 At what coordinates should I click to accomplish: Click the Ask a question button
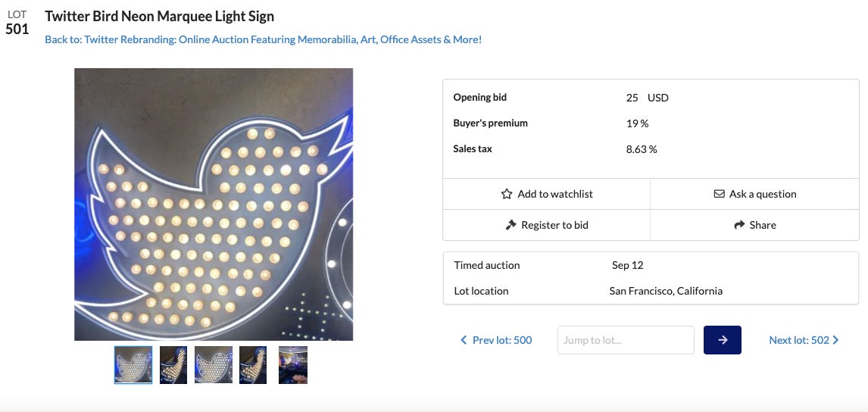pyautogui.click(x=754, y=194)
